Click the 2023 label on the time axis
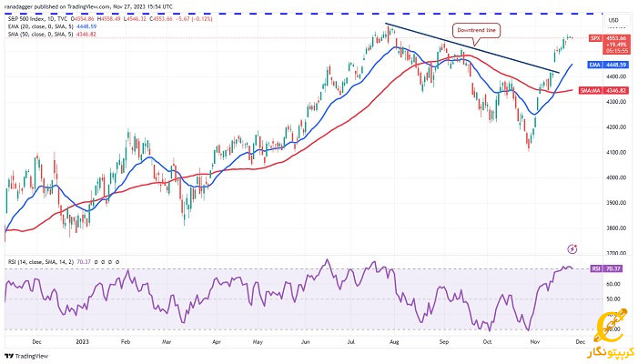The image size is (638, 364). [83, 342]
